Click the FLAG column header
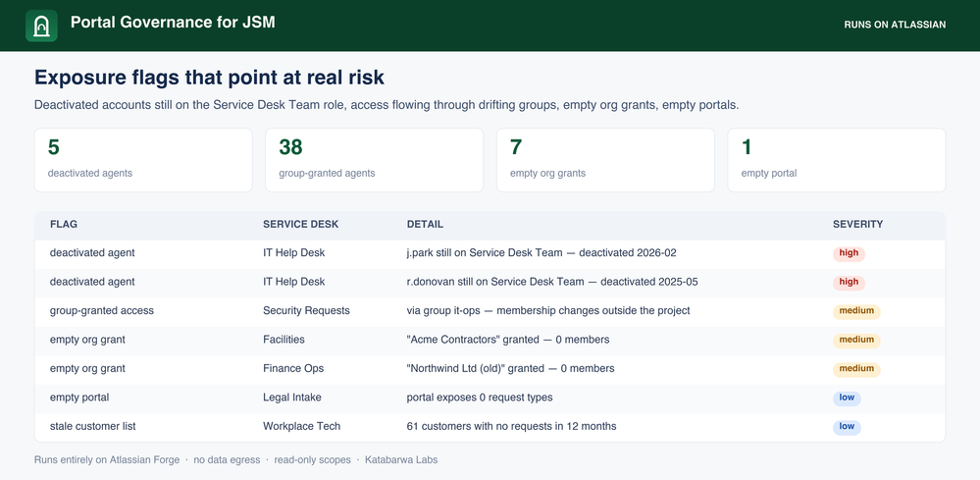 64,224
